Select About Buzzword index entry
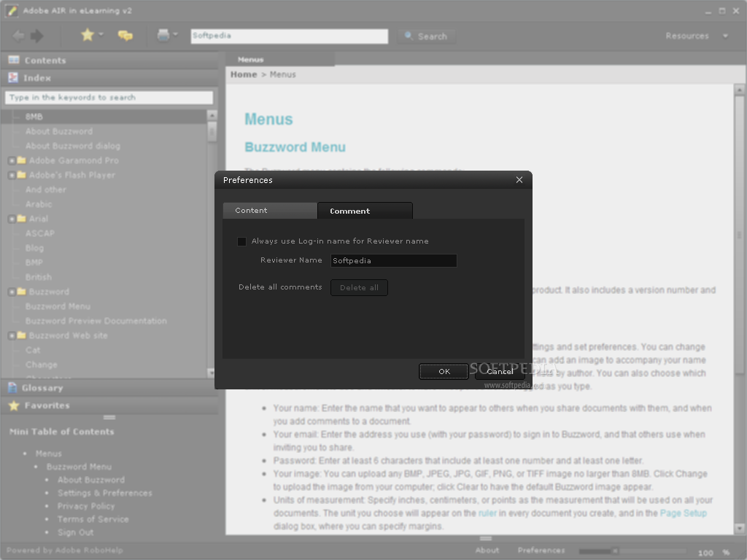This screenshot has height=560, width=747. tap(59, 131)
